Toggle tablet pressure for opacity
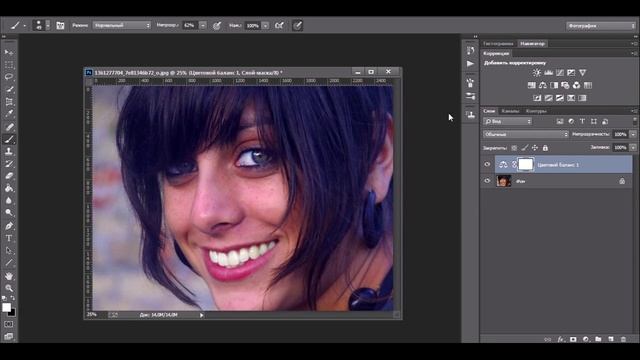Viewport: 640px width, 360px height. (217, 25)
